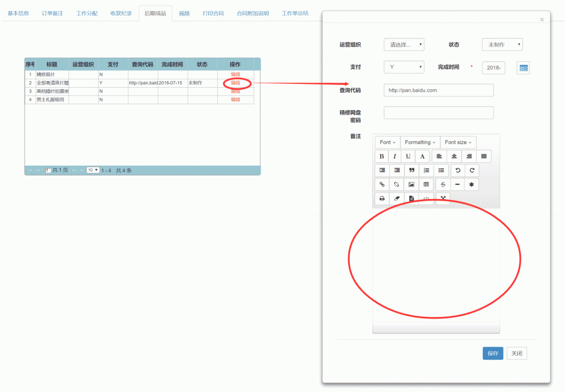Image resolution: width=565 pixels, height=392 pixels.
Task: Insert a table into the editor
Action: tap(426, 185)
